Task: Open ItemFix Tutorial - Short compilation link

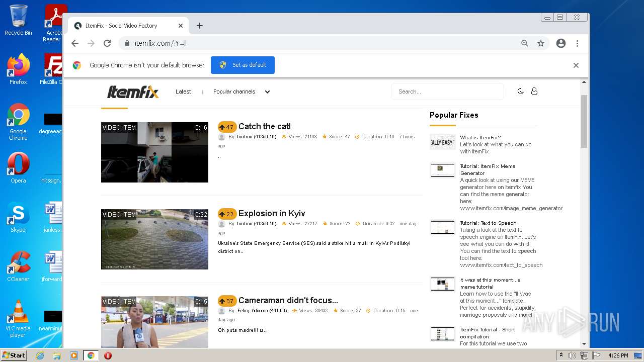Action: [x=488, y=333]
